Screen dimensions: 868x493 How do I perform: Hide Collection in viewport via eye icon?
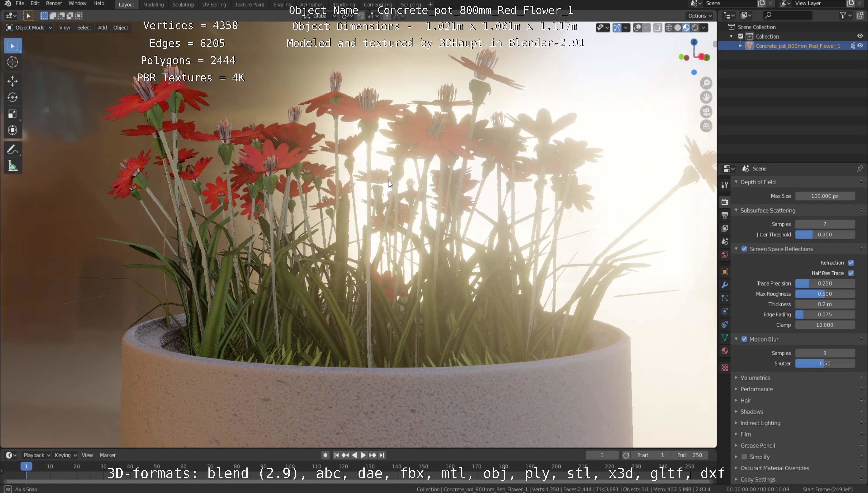pos(860,36)
